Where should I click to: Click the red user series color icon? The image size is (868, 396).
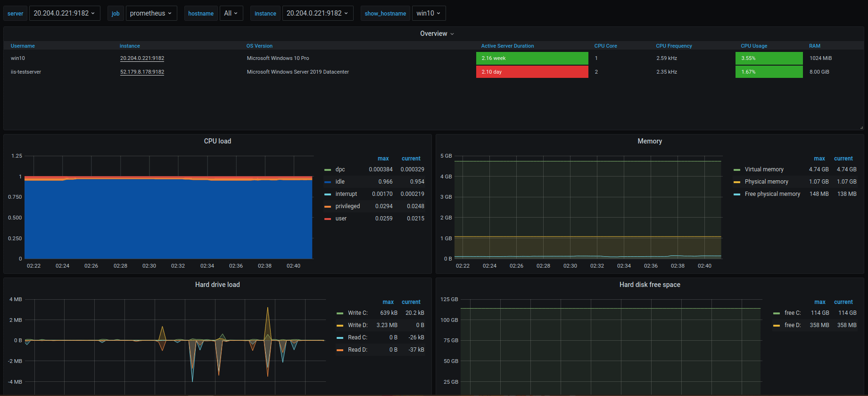pyautogui.click(x=328, y=219)
